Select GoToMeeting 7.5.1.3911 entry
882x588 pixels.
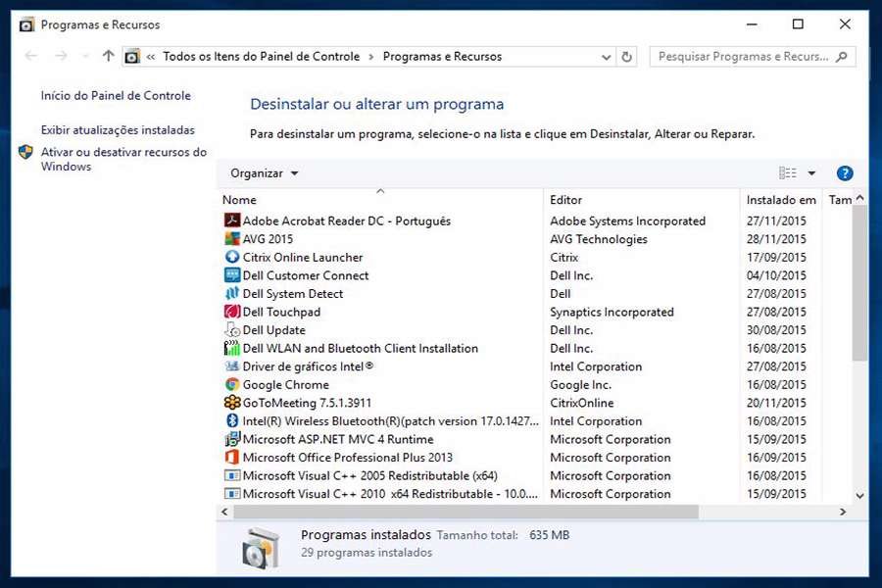pyautogui.click(x=307, y=403)
